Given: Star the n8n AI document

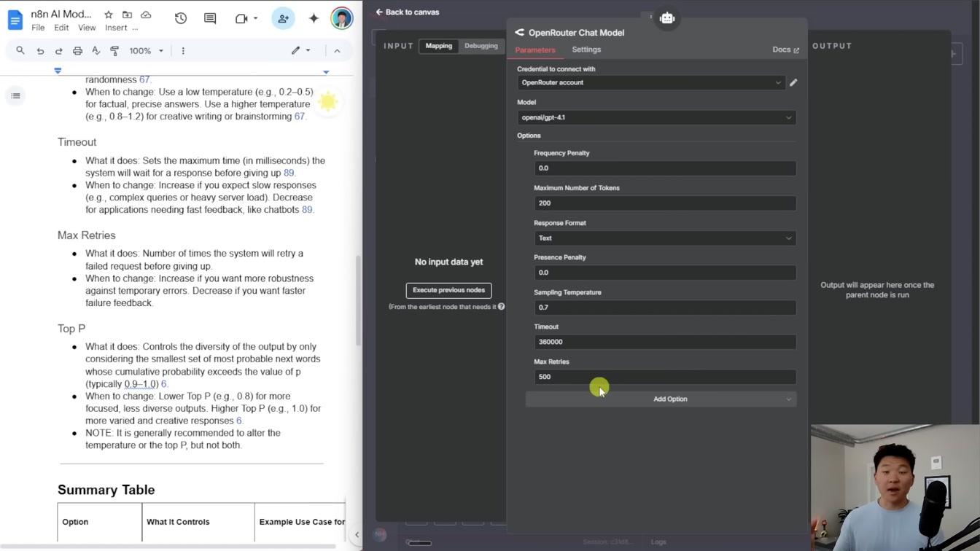Looking at the screenshot, I should [x=109, y=15].
